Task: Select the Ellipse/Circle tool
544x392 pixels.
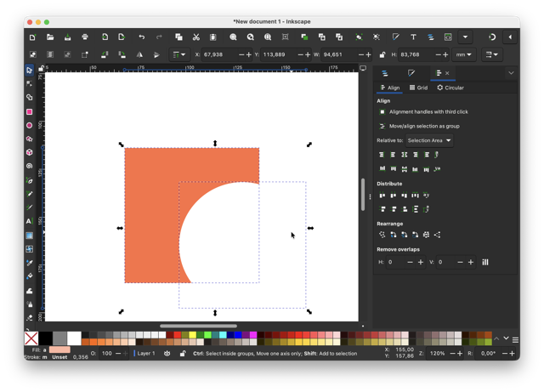Action: coord(30,125)
